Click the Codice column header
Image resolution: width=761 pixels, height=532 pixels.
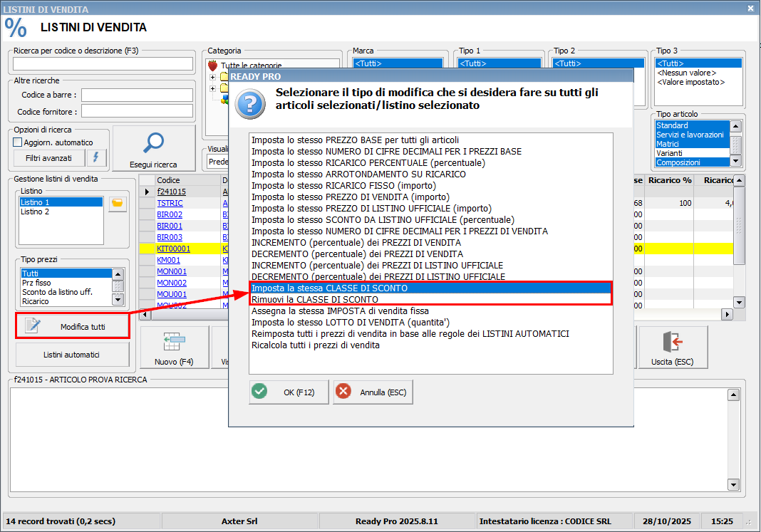pos(187,180)
